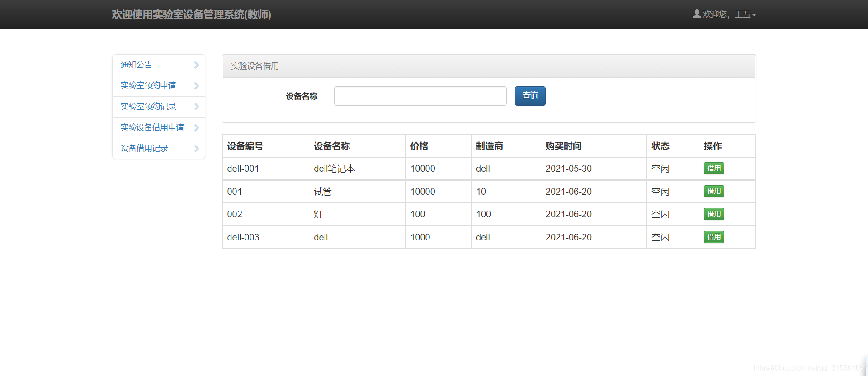This screenshot has width=868, height=376.
Task: Borrow the 试管 device with 借用 button
Action: pos(714,191)
